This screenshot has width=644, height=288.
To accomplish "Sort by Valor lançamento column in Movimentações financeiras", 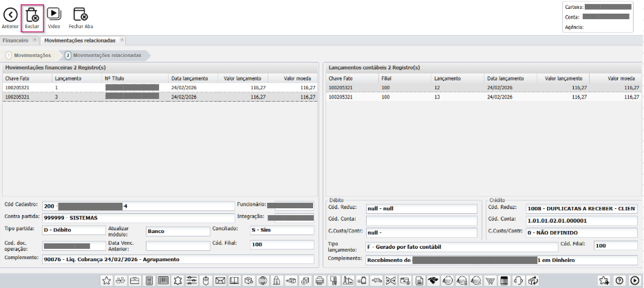I will pyautogui.click(x=243, y=78).
